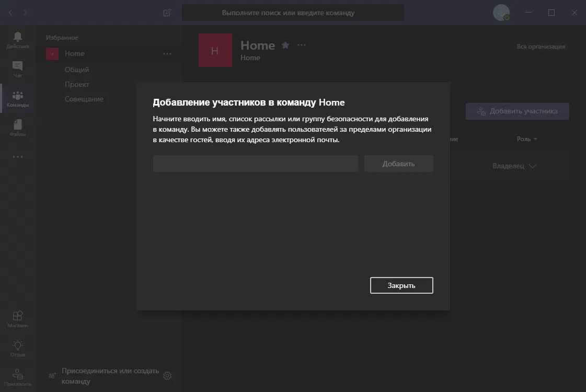Screen dimensions: 586x392
Task: Click the Избранное header
Action: [62, 37]
